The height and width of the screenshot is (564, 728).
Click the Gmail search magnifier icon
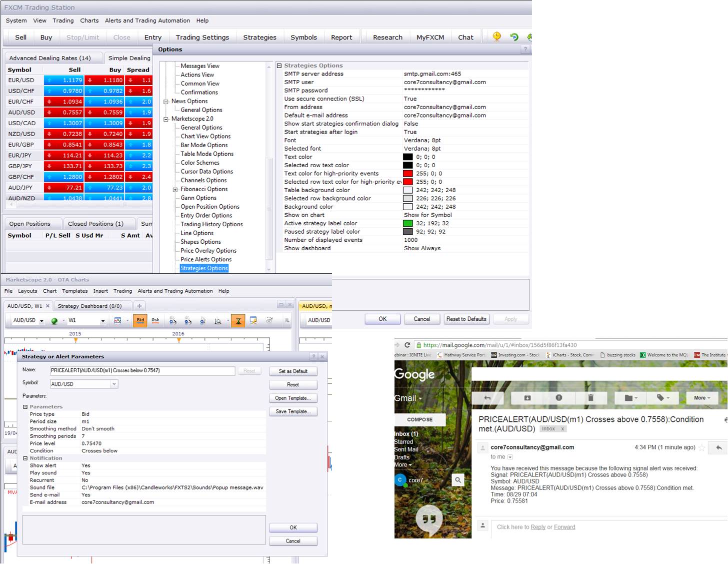[457, 480]
